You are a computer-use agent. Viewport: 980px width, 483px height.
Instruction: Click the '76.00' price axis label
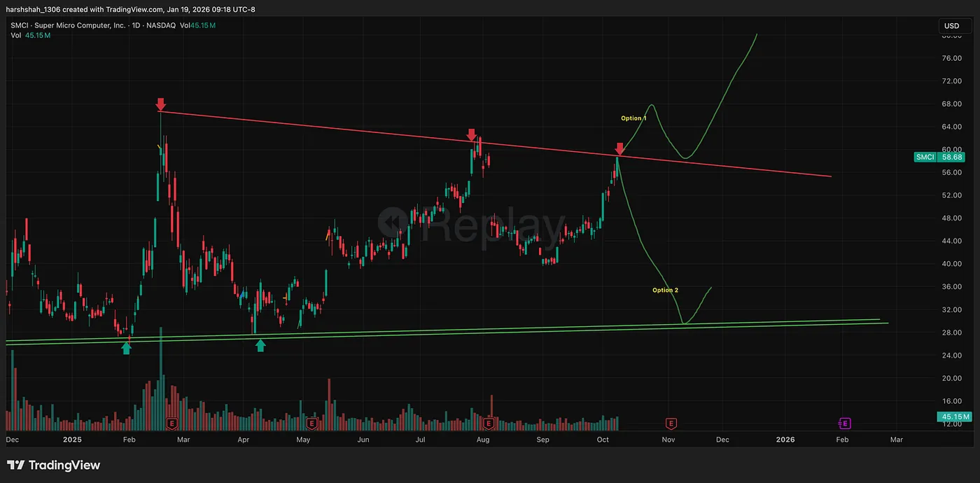click(951, 58)
